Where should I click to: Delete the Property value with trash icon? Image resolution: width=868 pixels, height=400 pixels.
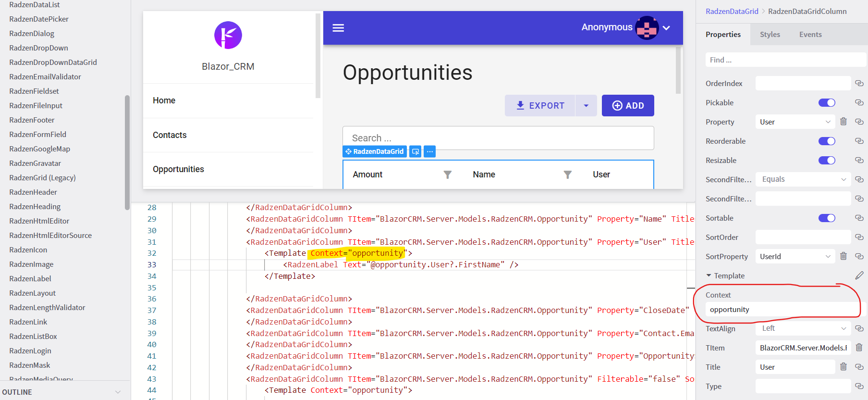(844, 122)
